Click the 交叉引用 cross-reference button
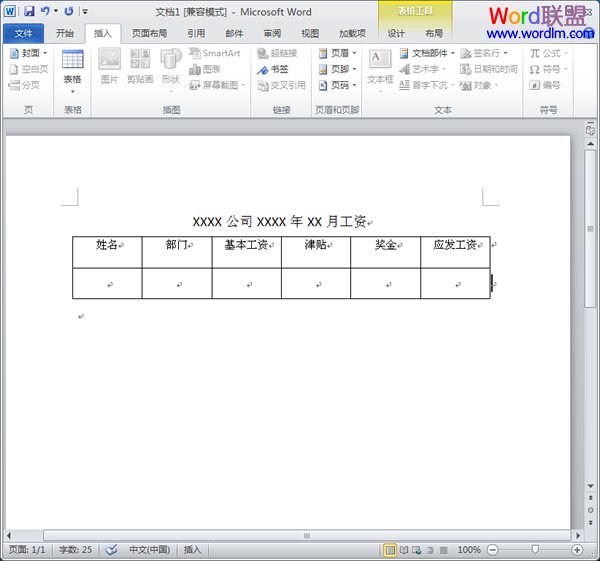Screen dimensions: 600x561 (280, 85)
